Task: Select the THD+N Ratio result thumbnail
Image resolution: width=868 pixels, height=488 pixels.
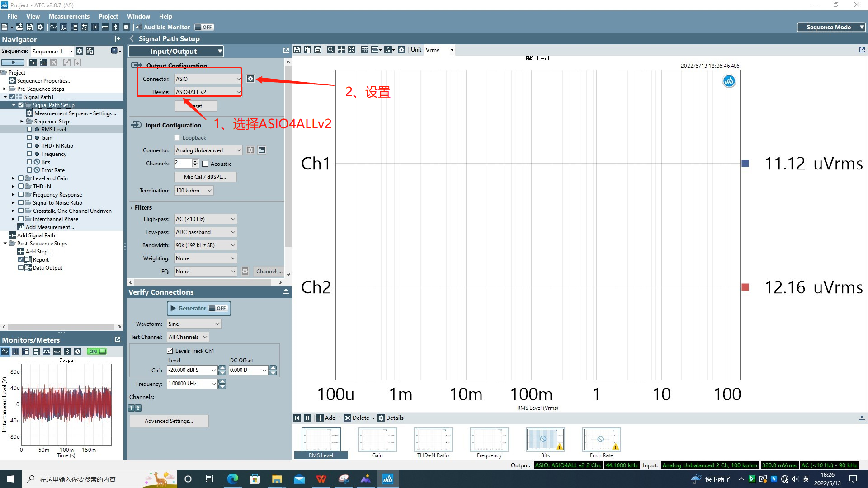Action: click(x=433, y=443)
